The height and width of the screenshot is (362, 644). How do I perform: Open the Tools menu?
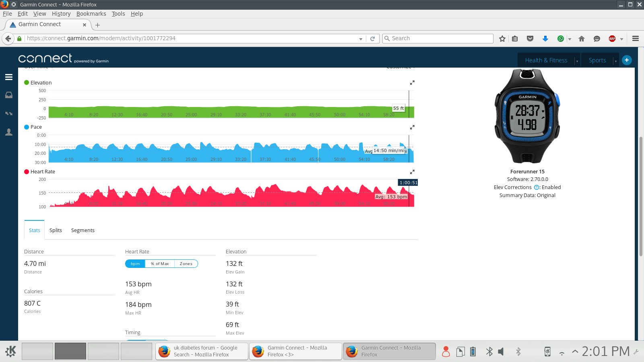118,14
